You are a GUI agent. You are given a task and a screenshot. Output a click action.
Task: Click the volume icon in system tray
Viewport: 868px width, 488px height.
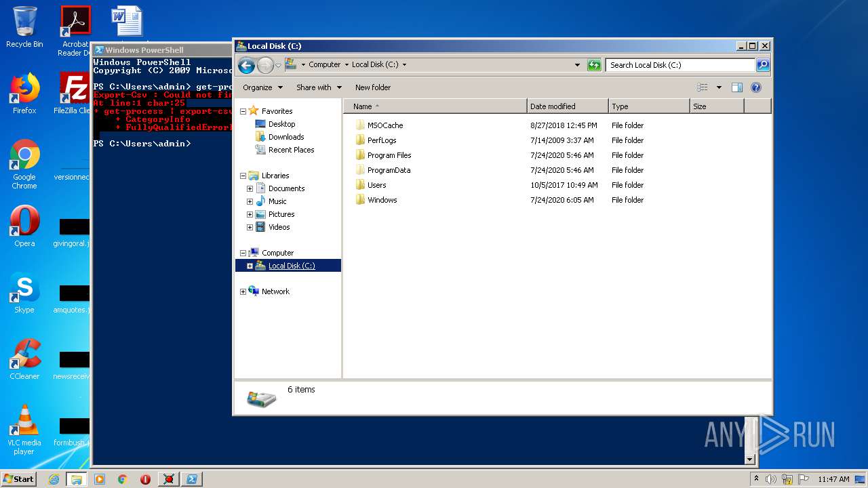(x=771, y=479)
